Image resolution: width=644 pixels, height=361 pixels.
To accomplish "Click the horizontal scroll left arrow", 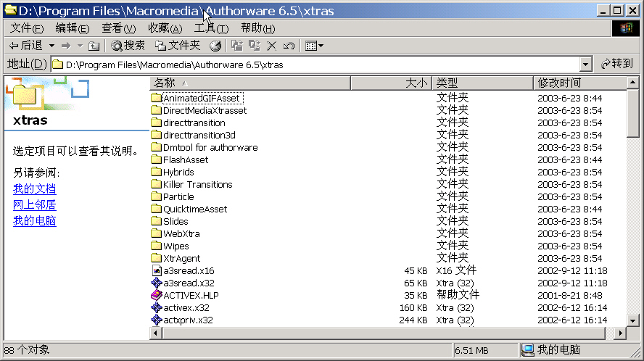I will 156,333.
